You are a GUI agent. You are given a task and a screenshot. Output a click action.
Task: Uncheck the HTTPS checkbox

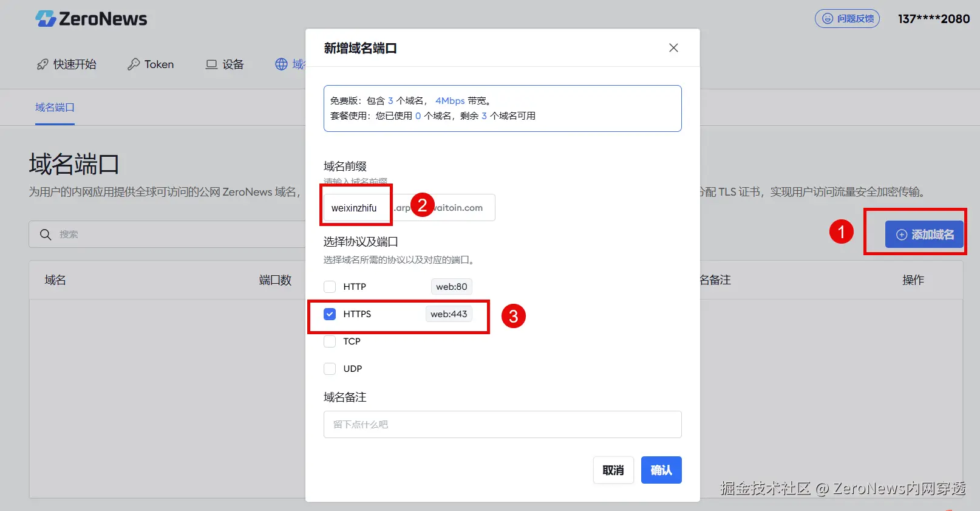pos(330,314)
